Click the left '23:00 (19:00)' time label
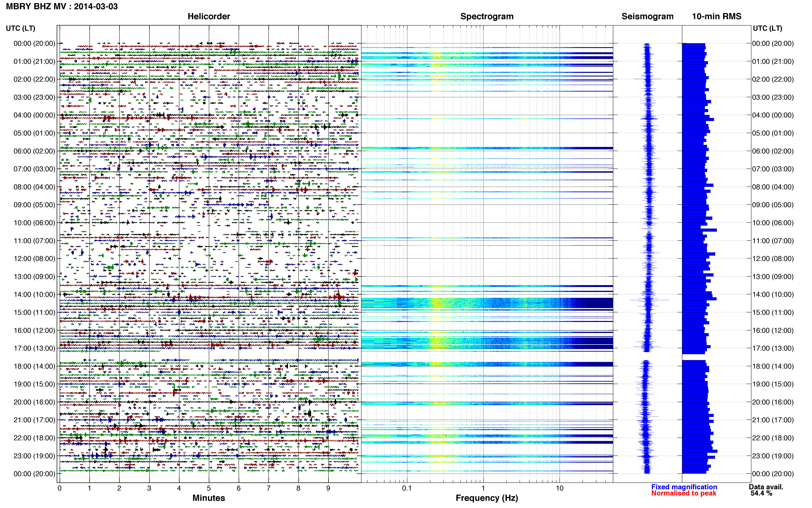This screenshot has width=812, height=508. click(34, 456)
